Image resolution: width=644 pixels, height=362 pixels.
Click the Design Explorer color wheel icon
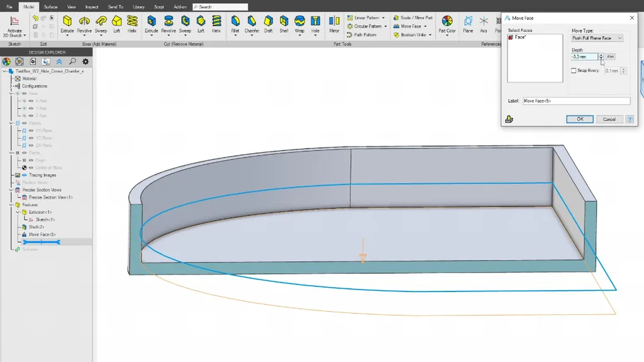click(6, 62)
